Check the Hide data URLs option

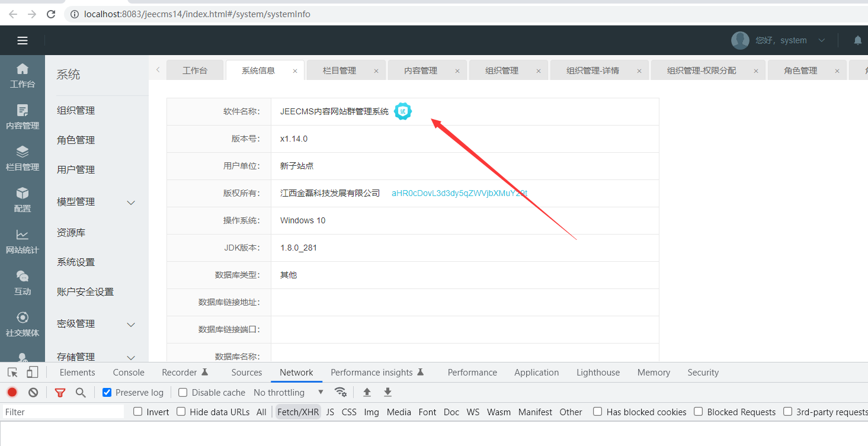click(181, 412)
